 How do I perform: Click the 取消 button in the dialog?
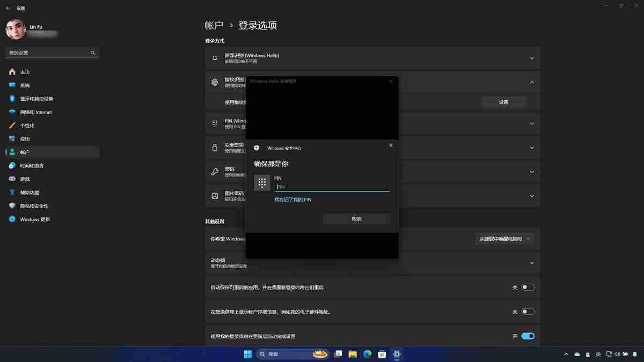pos(356,219)
